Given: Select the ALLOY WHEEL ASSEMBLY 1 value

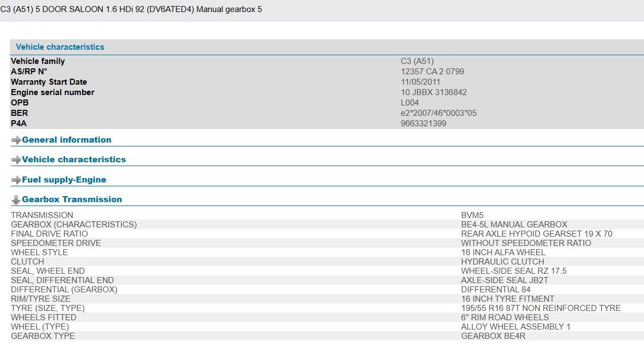Looking at the screenshot, I should tap(516, 327).
